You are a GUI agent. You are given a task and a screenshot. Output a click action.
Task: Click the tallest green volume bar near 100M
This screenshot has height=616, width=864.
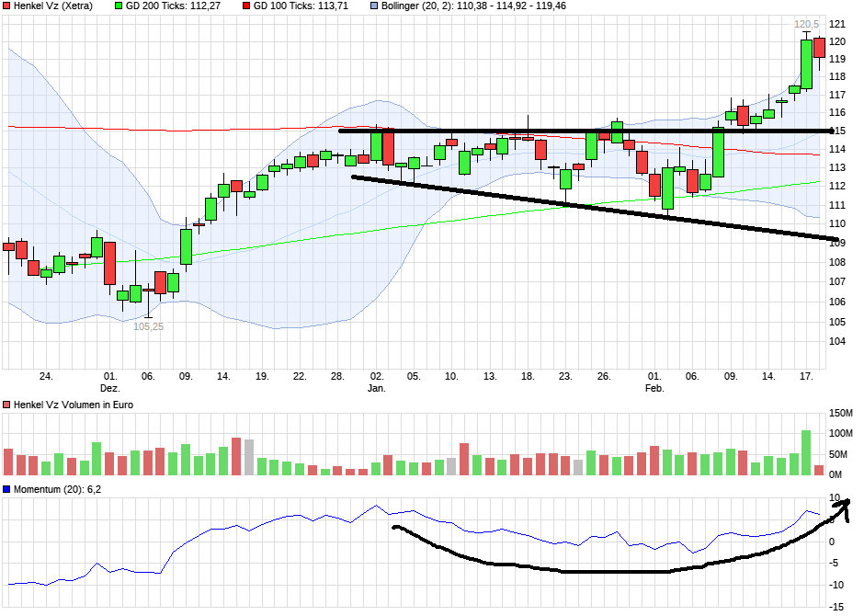[x=806, y=453]
